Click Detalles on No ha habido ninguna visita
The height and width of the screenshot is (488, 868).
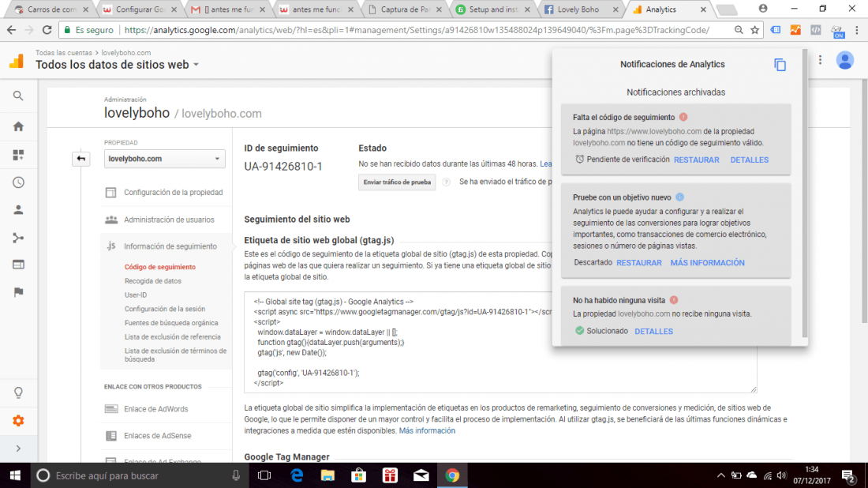[x=654, y=332]
